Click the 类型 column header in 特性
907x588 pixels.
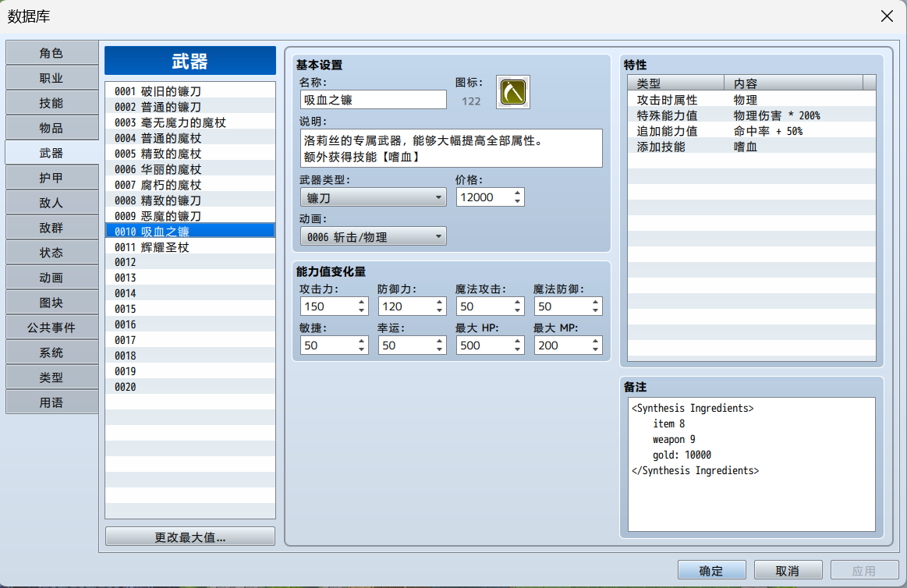pos(676,83)
